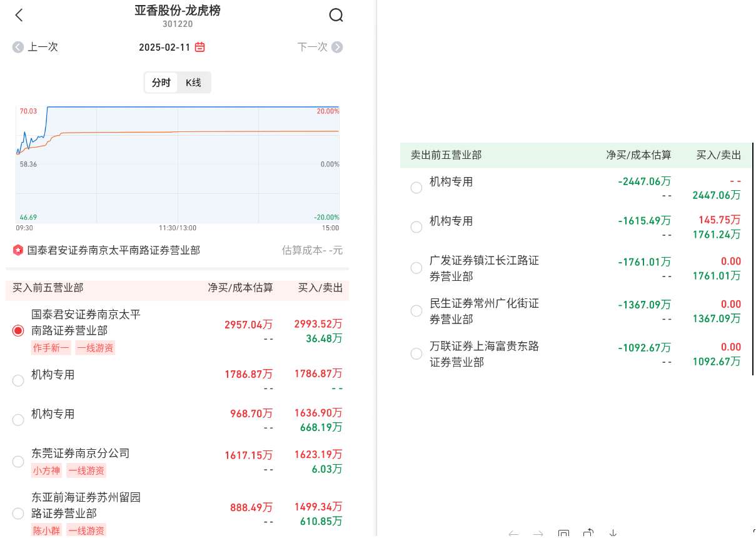Go to previous record via 上一次
Image resolution: width=756 pixels, height=538 pixels.
point(36,47)
